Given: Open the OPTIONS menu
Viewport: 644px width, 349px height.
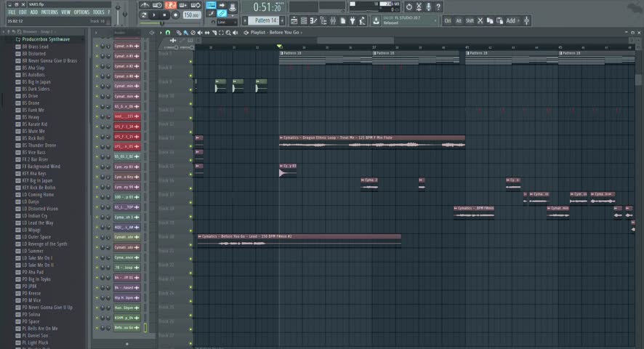Looking at the screenshot, I should point(81,12).
